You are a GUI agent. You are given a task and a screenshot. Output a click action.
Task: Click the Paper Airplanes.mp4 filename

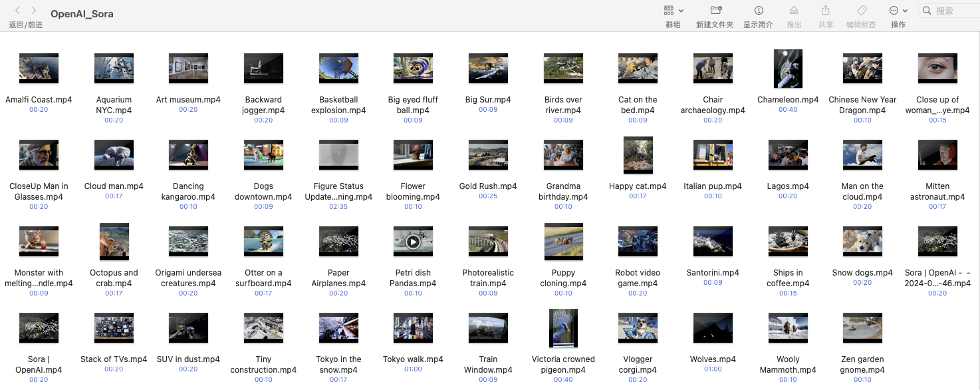tap(338, 278)
